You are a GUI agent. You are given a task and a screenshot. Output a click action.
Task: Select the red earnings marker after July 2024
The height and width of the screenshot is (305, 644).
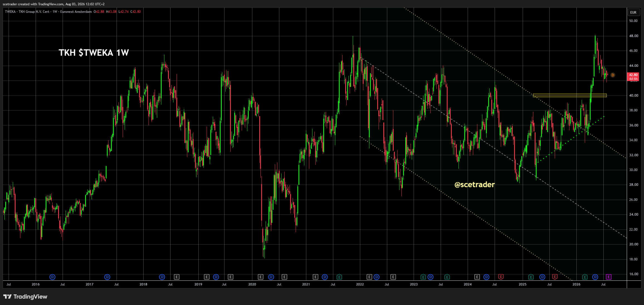pyautogui.click(x=501, y=277)
